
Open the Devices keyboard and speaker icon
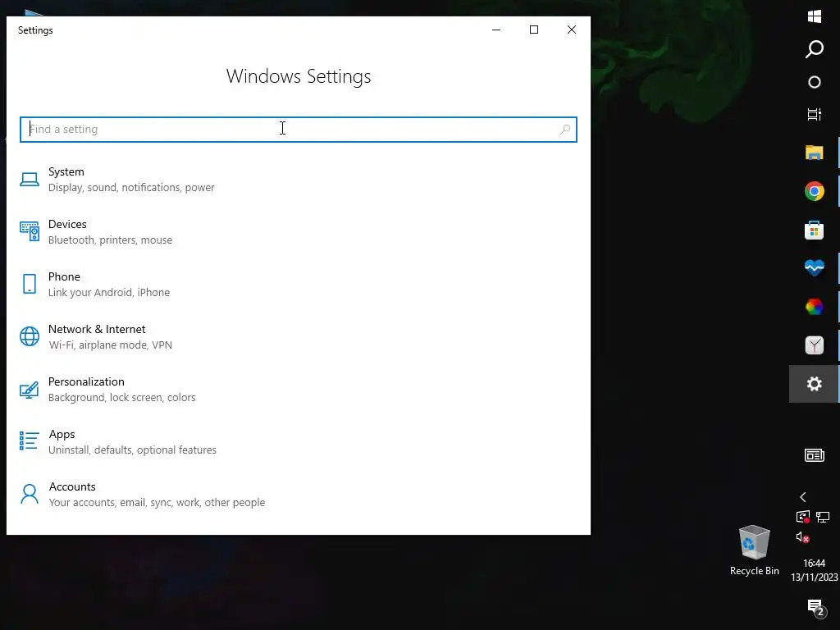(30, 231)
